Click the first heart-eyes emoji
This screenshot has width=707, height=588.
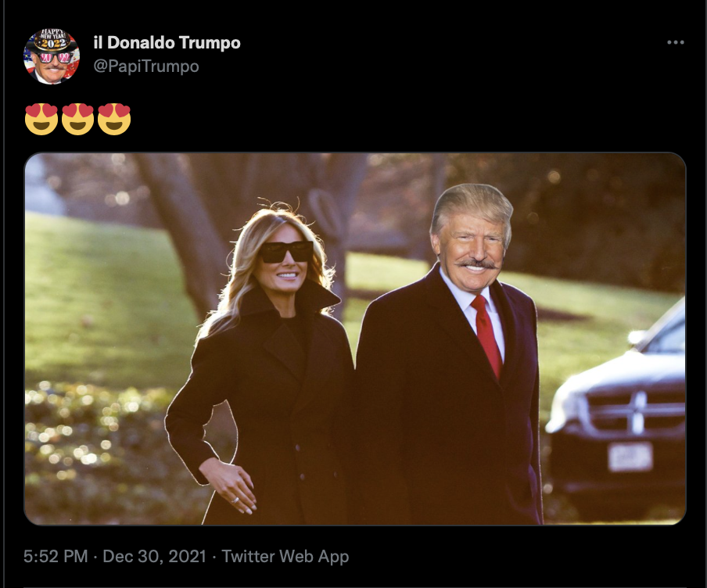41,119
